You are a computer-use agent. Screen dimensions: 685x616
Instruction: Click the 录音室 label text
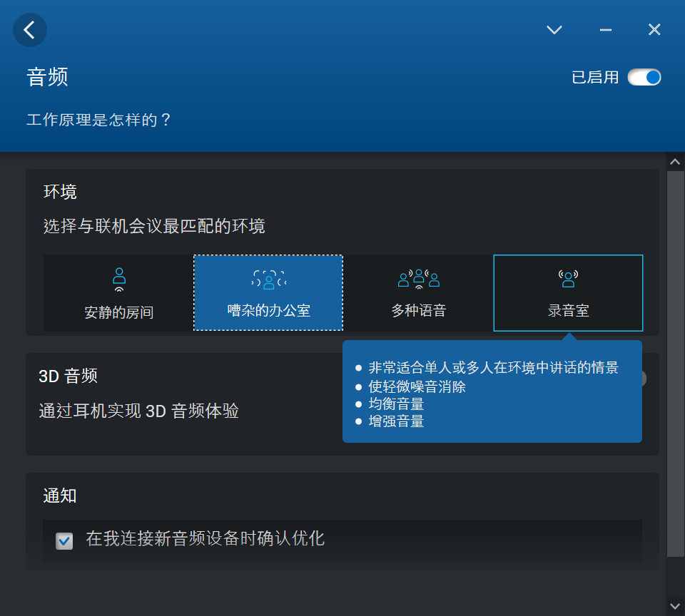568,311
